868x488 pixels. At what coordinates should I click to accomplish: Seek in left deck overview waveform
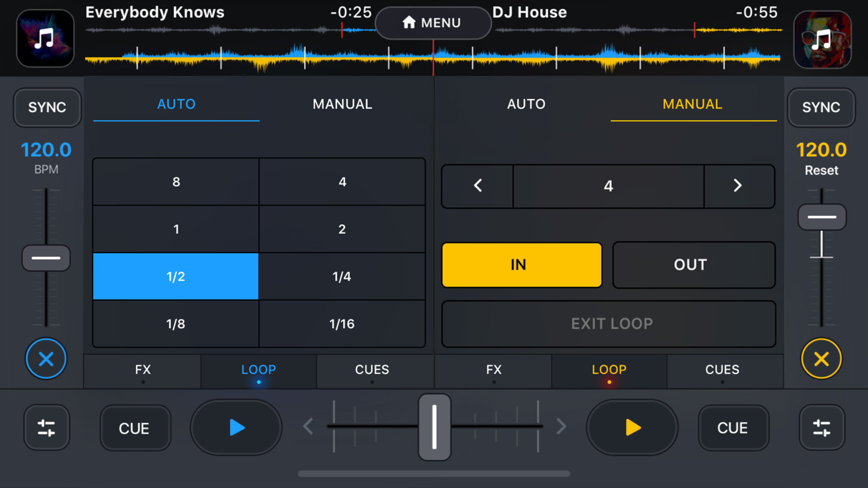click(231, 30)
